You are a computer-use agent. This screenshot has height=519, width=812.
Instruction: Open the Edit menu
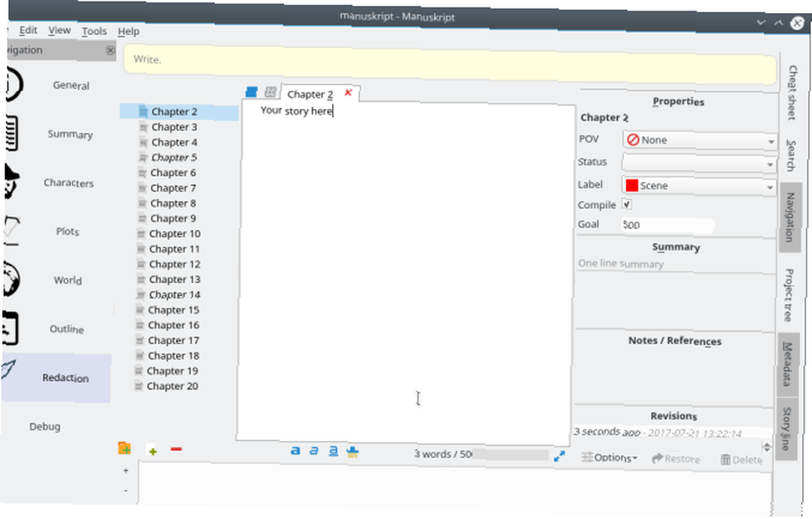pos(28,30)
